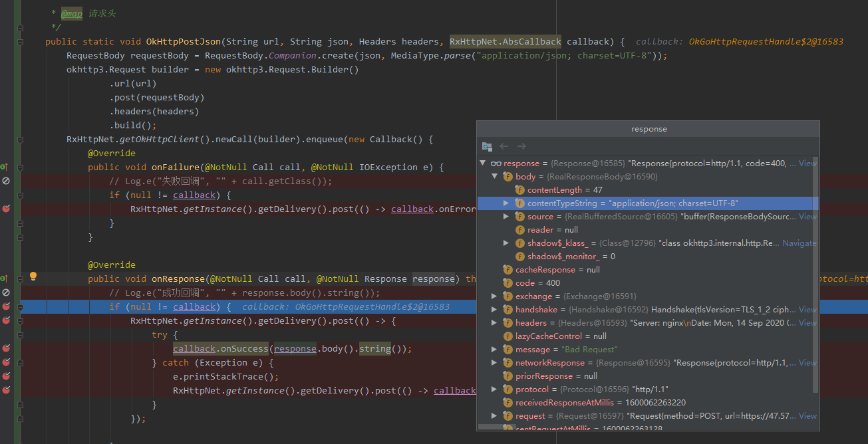The height and width of the screenshot is (444, 868).
Task: Click the field icon next to contentLength
Action: (519, 189)
